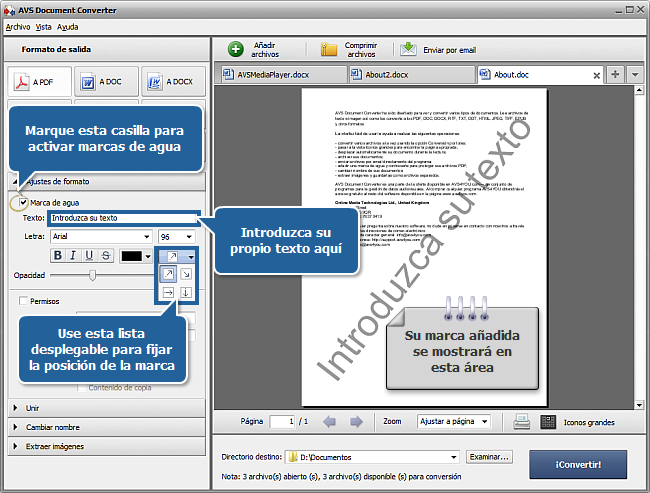Click the Enviar por email icon
The height and width of the screenshot is (493, 650).
click(408, 49)
